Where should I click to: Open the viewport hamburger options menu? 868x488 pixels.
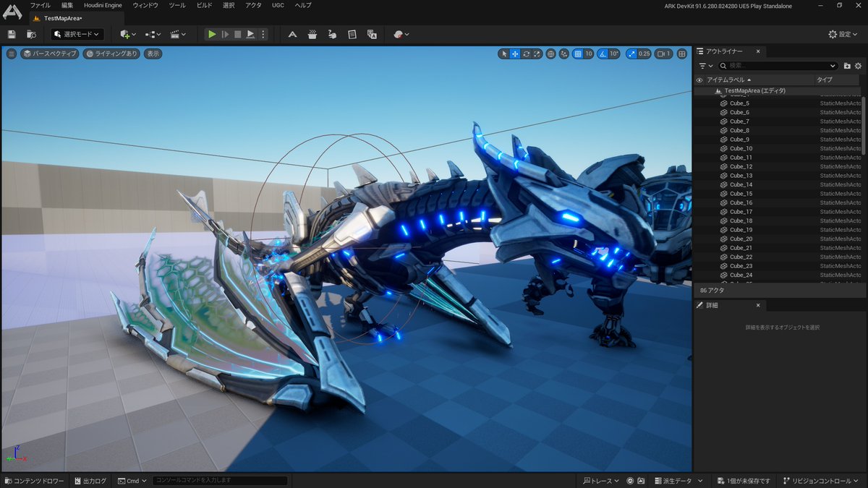point(12,53)
